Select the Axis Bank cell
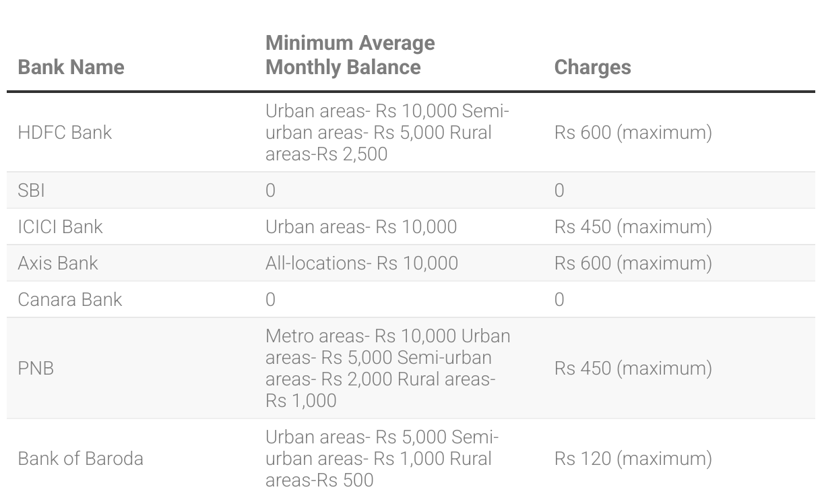 coord(58,263)
